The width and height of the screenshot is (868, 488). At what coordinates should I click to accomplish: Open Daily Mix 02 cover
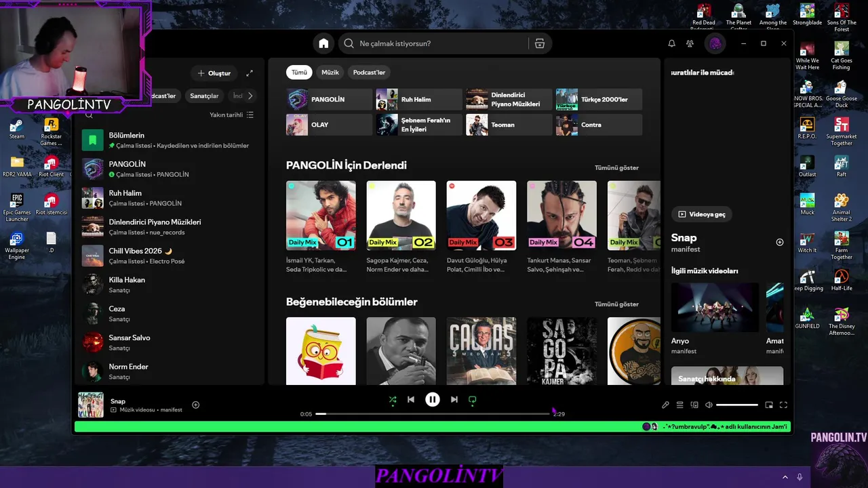[401, 216]
